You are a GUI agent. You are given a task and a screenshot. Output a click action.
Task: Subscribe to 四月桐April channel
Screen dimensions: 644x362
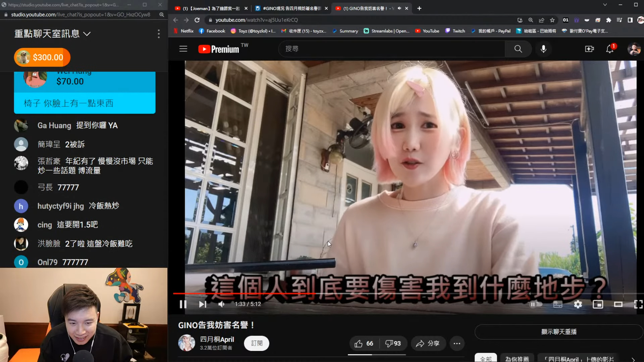[x=256, y=343]
